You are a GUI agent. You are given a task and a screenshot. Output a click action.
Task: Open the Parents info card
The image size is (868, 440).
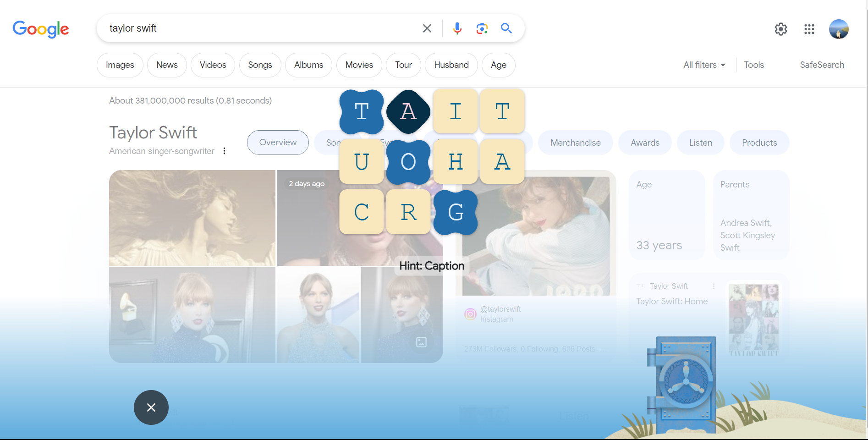coord(751,215)
